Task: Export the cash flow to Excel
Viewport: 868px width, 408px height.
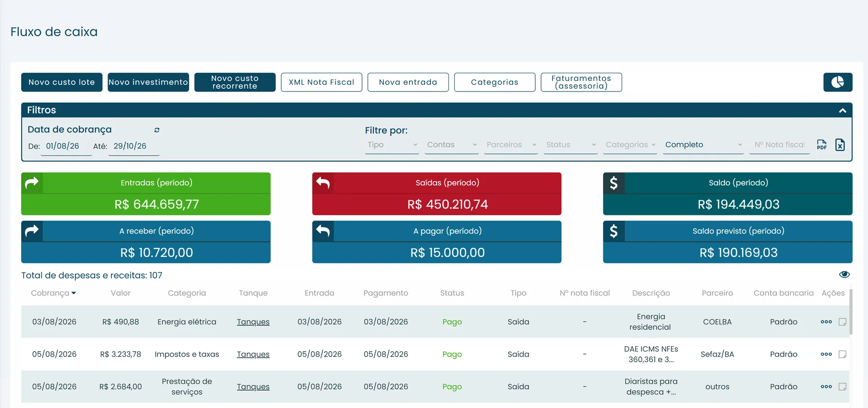Action: [840, 145]
